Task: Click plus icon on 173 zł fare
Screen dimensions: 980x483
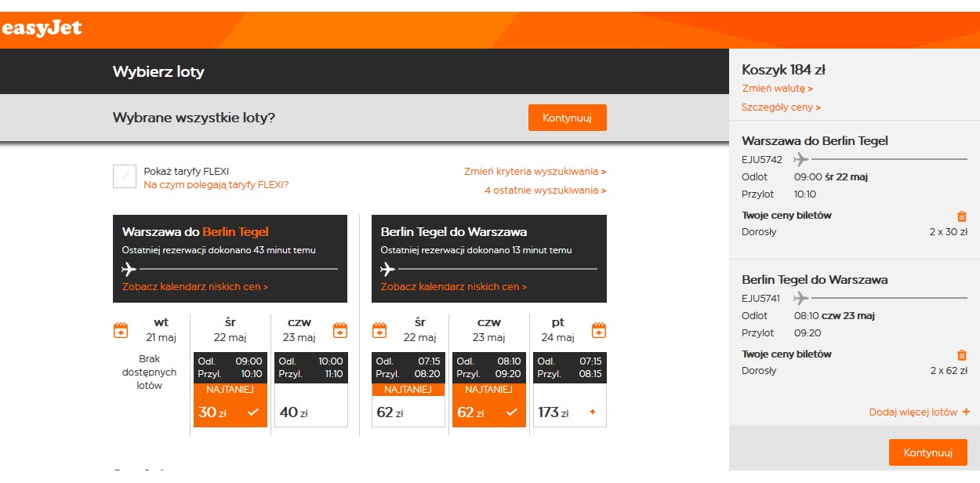Action: point(592,412)
